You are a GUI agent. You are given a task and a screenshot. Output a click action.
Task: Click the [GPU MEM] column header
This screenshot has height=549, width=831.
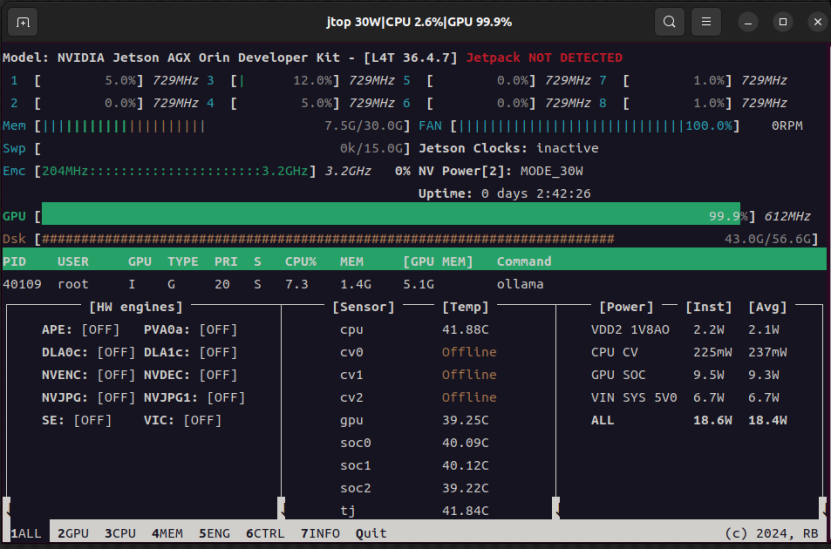pyautogui.click(x=438, y=261)
